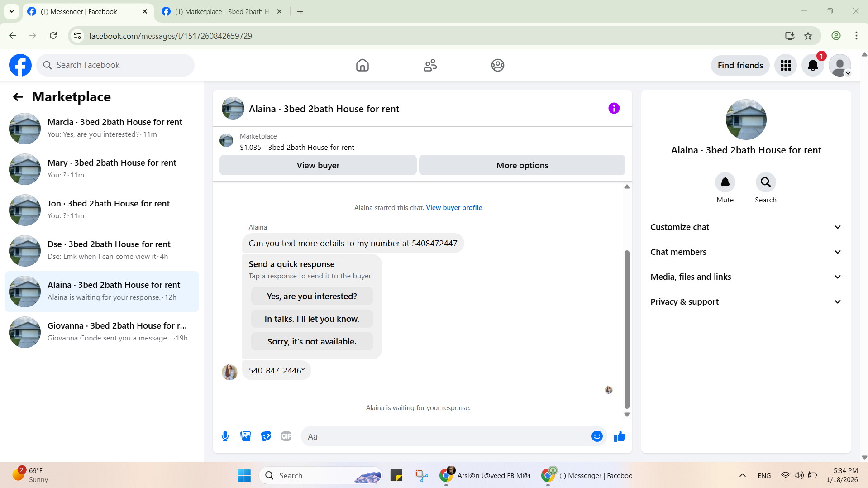Image resolution: width=868 pixels, height=488 pixels.
Task: Open Windows Start button
Action: coord(244,475)
